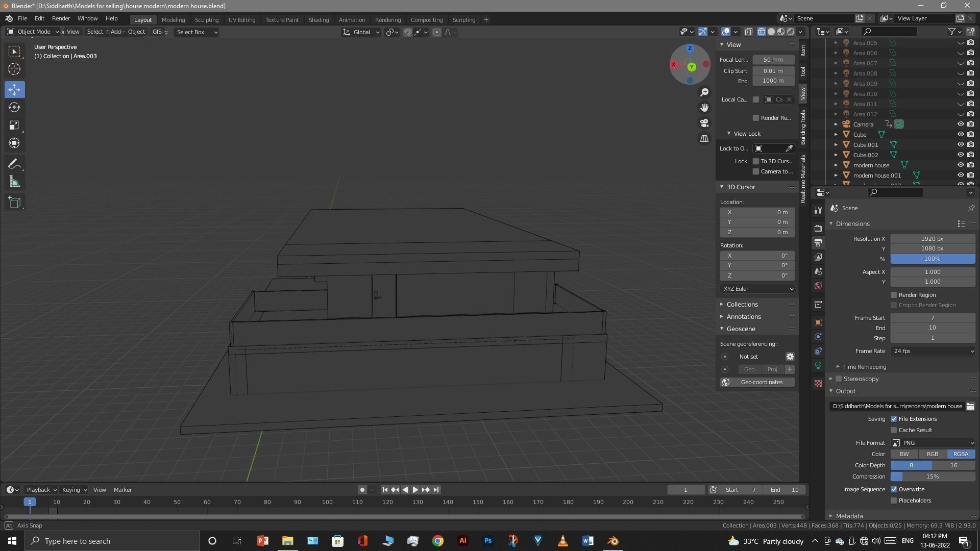Select RGB color mode button
The height and width of the screenshot is (551, 980).
[933, 454]
